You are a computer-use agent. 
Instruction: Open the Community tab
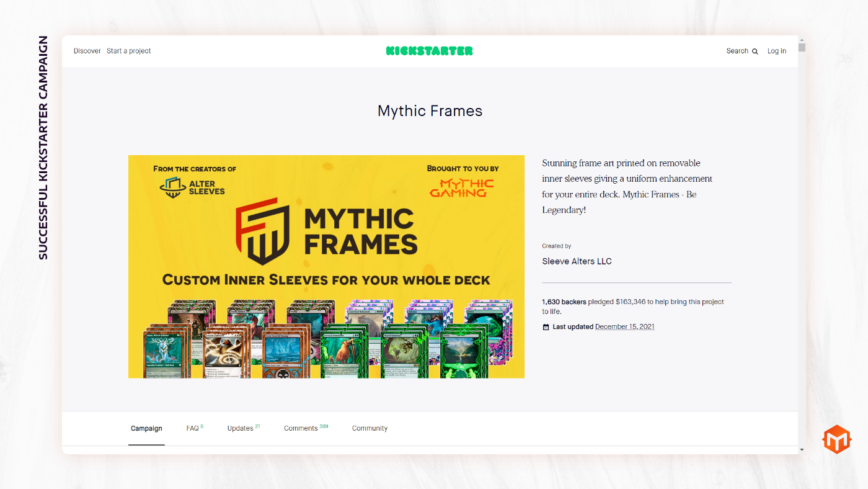click(370, 428)
